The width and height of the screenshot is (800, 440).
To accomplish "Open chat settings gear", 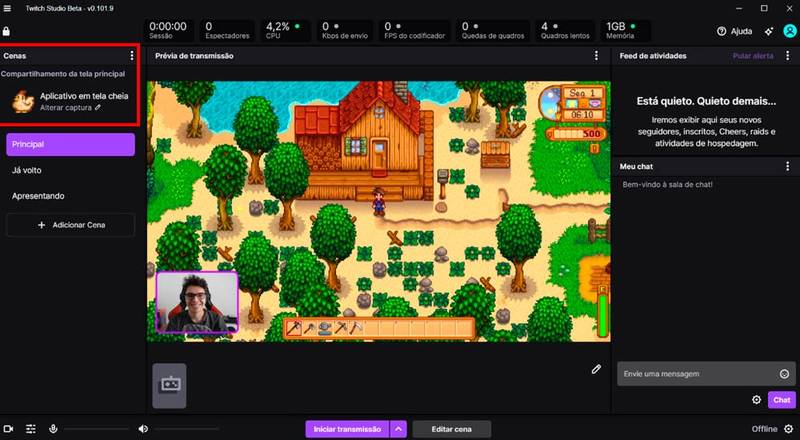I will click(x=757, y=400).
